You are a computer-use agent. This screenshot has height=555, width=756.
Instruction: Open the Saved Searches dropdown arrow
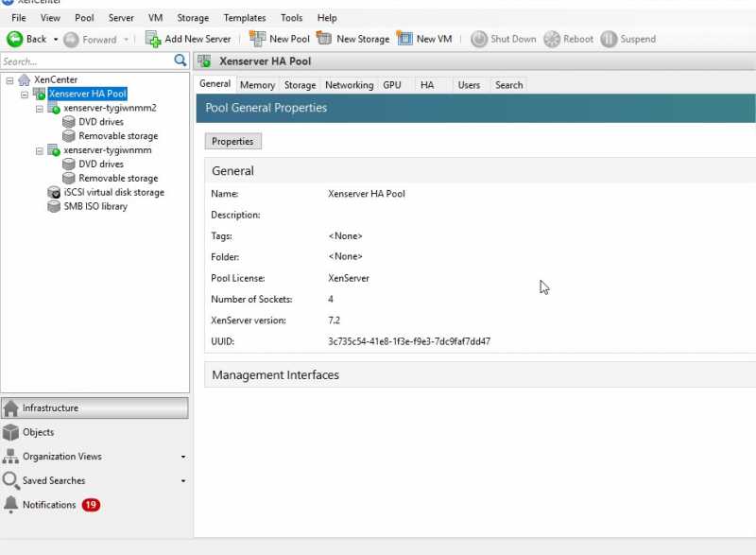[x=183, y=481]
